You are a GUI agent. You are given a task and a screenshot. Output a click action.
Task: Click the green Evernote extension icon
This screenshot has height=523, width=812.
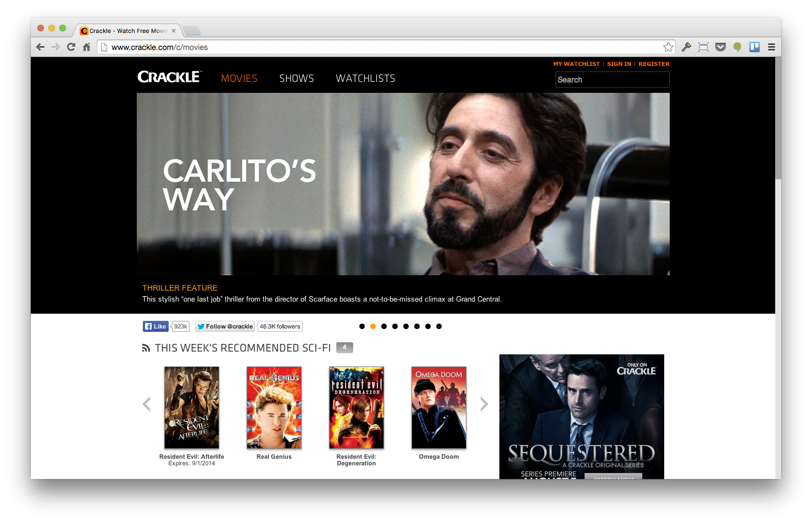(x=737, y=47)
